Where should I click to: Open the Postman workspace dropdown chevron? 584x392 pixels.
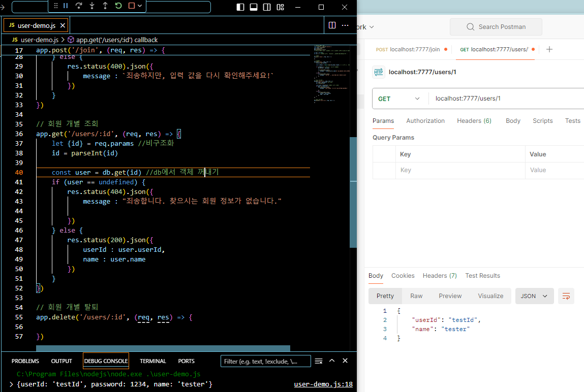click(x=372, y=27)
